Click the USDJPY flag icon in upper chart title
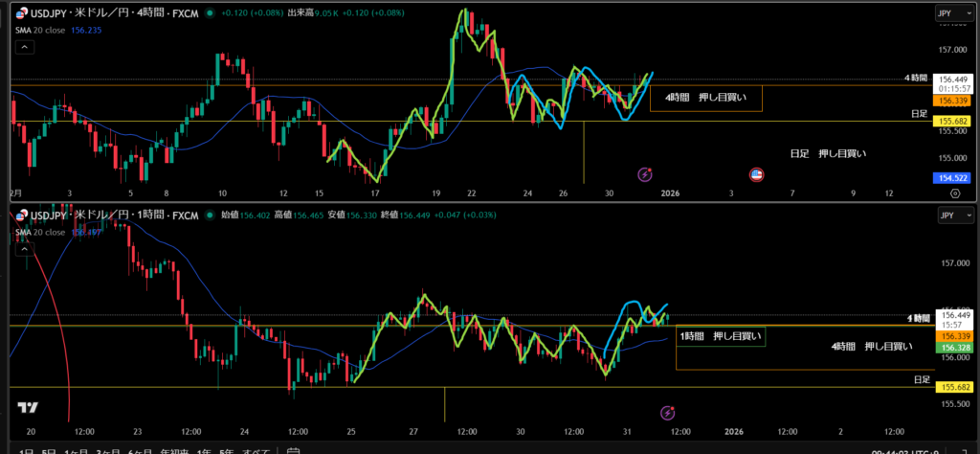980x454 pixels. 19,14
